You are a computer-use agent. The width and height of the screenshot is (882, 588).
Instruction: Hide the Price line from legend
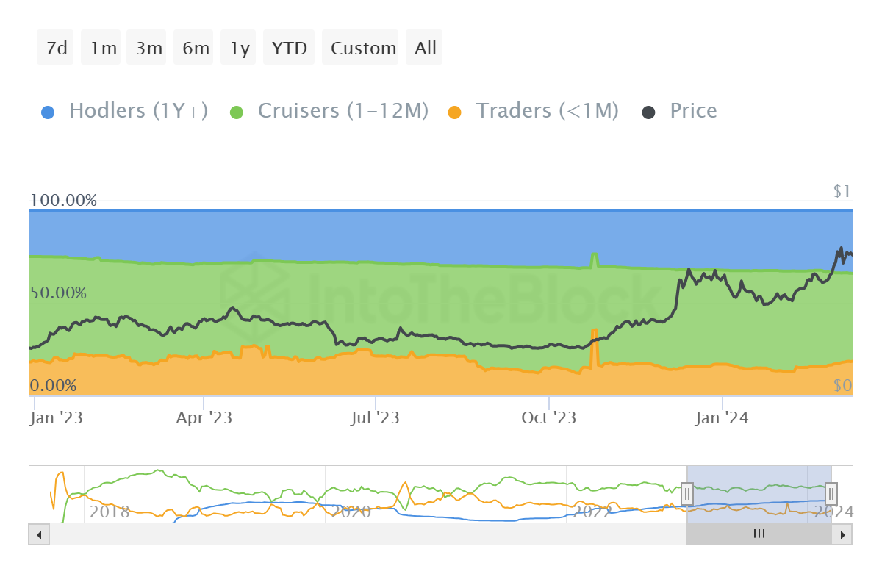point(692,111)
